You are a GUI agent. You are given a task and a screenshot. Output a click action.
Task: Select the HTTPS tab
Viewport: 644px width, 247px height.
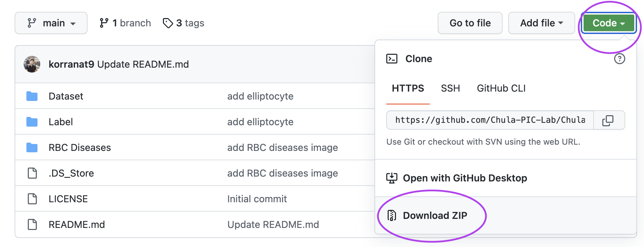[408, 88]
